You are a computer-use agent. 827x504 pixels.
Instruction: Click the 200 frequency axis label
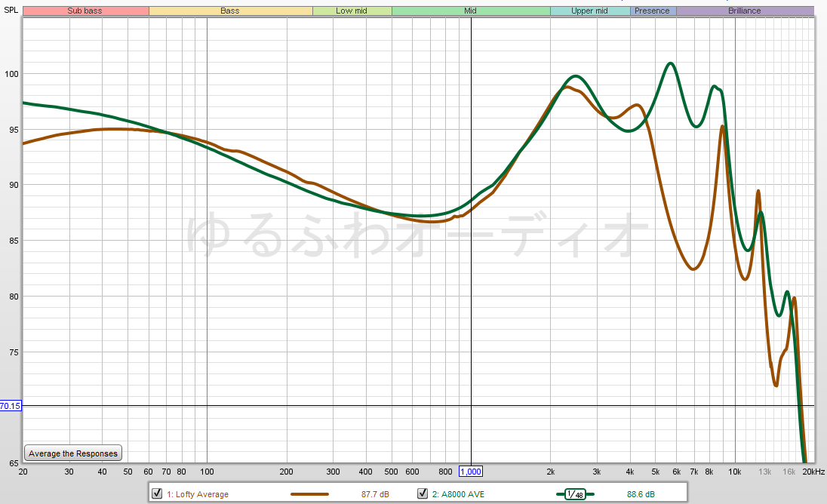(286, 472)
